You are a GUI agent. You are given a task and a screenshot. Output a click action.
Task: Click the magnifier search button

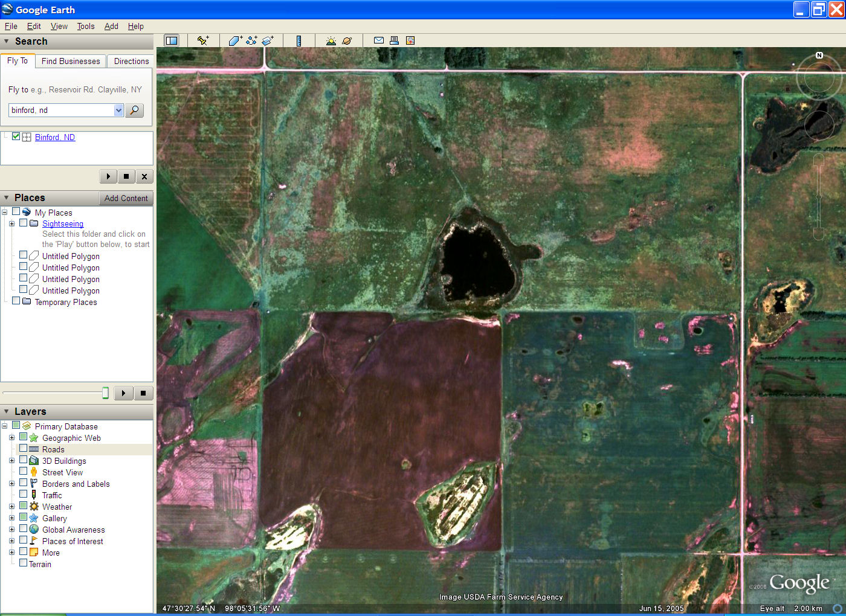pos(134,110)
